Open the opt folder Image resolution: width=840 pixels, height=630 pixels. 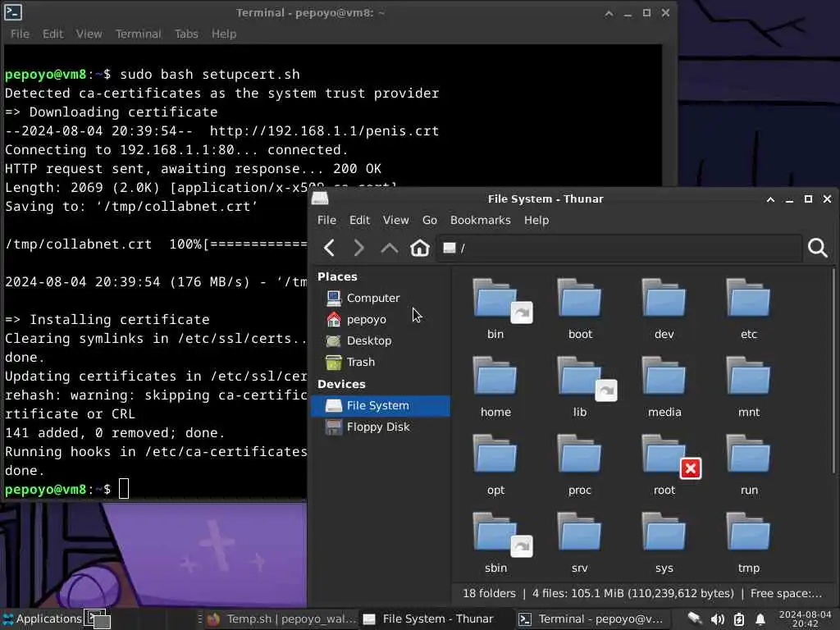point(495,464)
